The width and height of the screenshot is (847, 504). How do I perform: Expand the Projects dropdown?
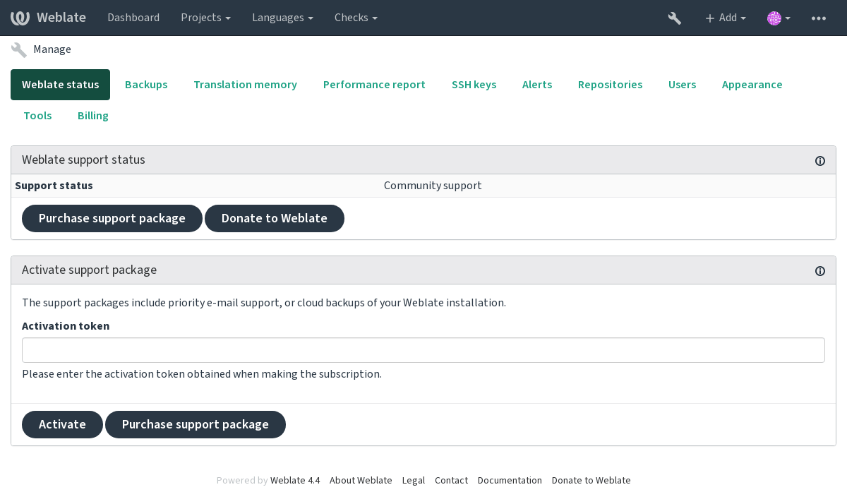point(205,18)
